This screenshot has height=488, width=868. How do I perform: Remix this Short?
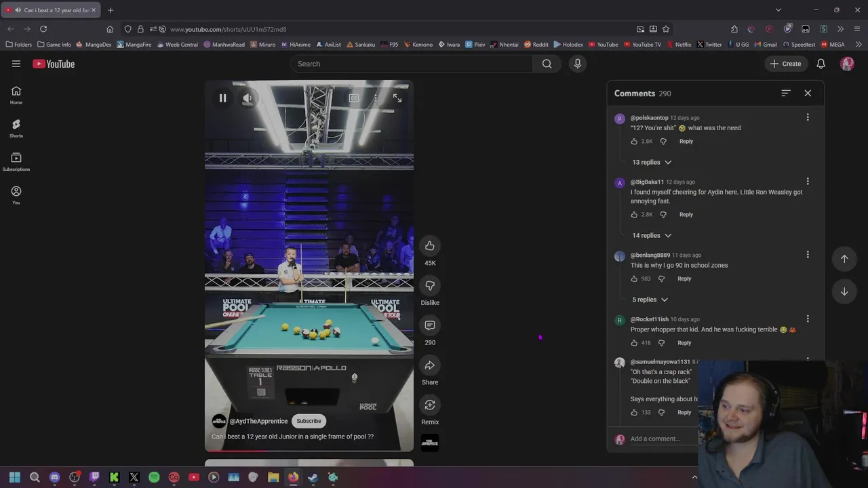[430, 405]
